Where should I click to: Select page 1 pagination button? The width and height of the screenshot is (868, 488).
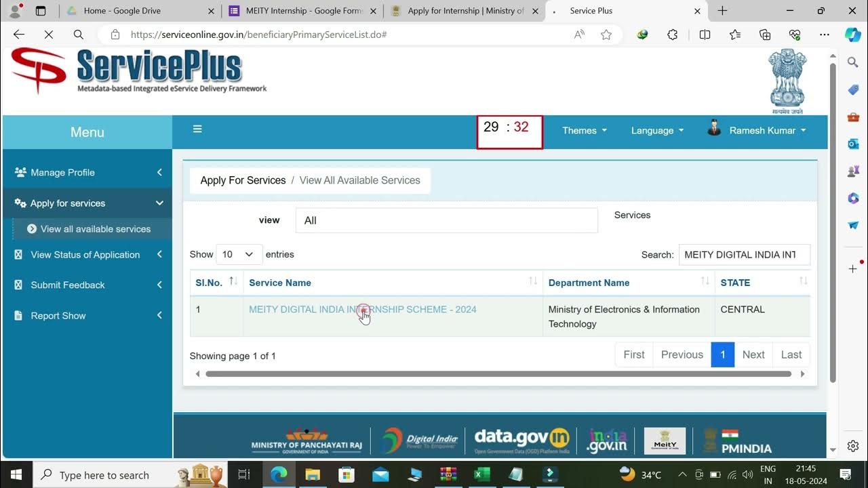(x=723, y=354)
